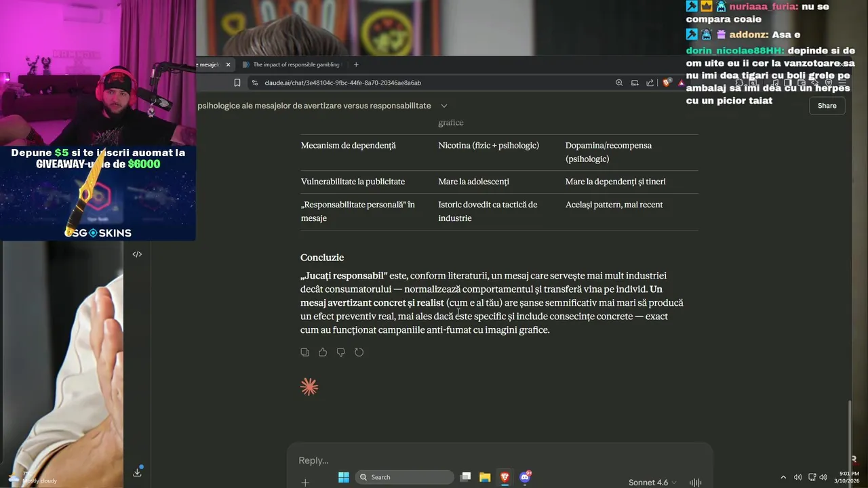The image size is (868, 488).
Task: Click the share page icon in address bar
Action: 650,83
